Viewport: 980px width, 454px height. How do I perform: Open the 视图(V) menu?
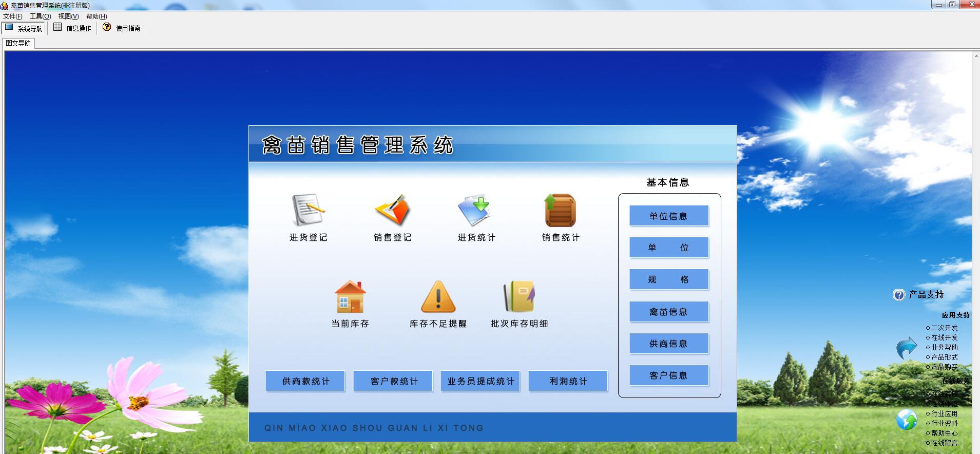[x=68, y=16]
